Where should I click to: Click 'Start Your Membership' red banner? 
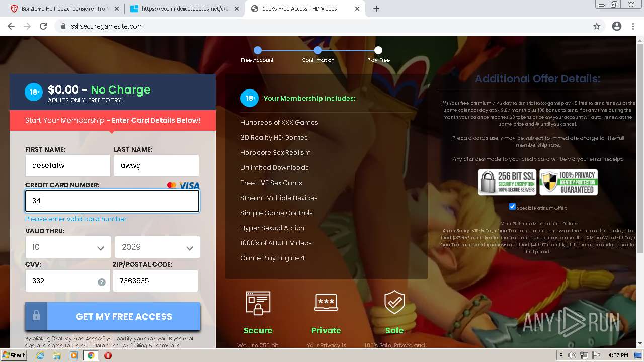113,120
